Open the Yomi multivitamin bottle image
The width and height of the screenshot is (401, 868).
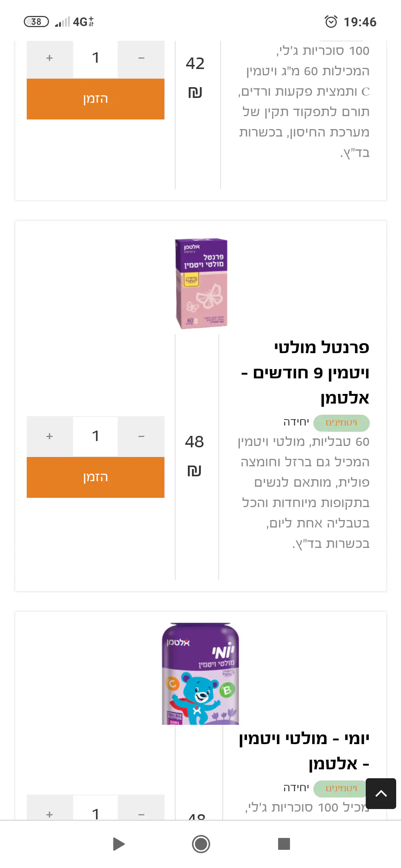[200, 674]
